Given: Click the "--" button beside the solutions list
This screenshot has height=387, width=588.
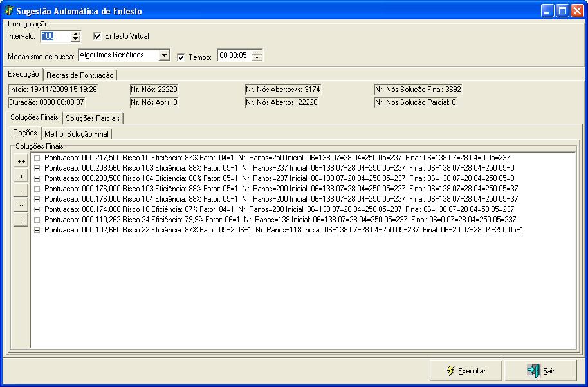Looking at the screenshot, I should (21, 205).
